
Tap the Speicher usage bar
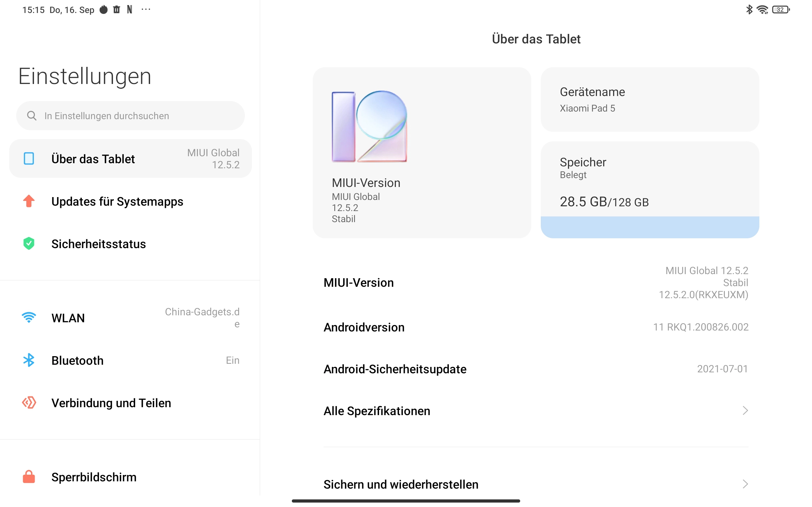(650, 227)
